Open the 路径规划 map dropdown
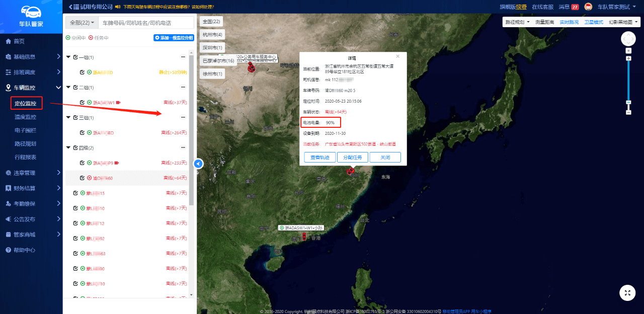The image size is (644, 314). (x=517, y=22)
